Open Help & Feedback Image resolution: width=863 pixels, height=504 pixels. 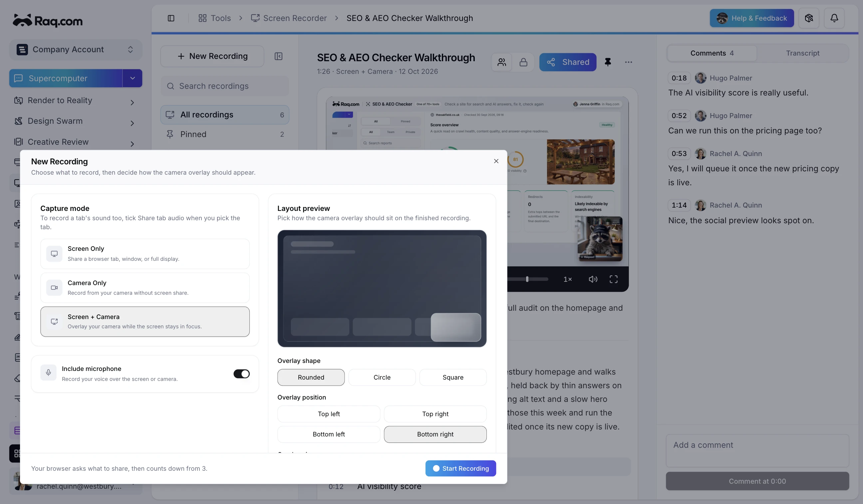pos(752,18)
